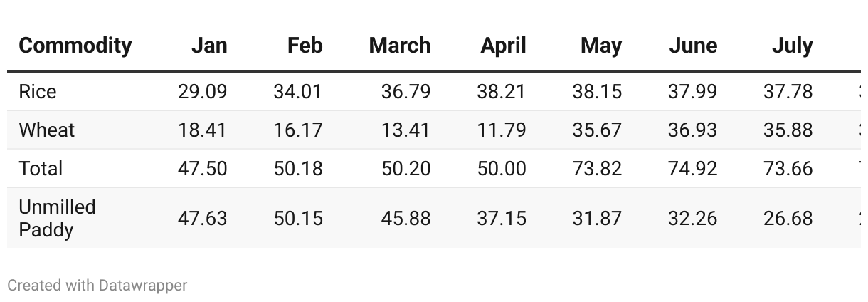Click the Rice row label

pos(38,92)
